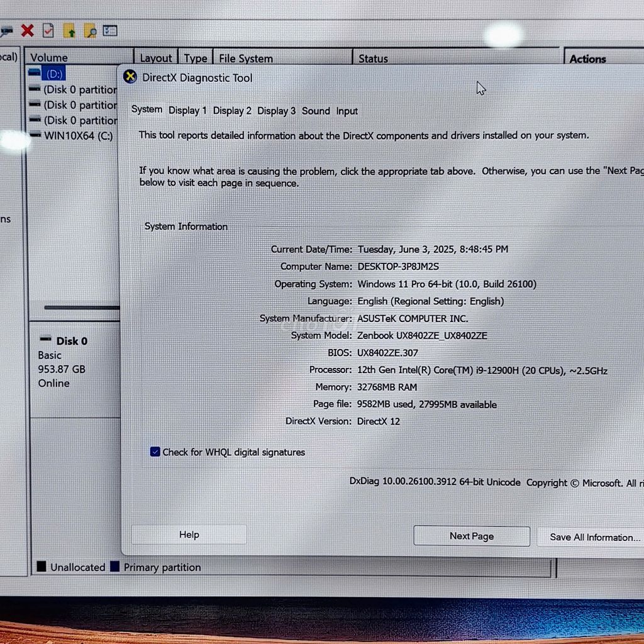The width and height of the screenshot is (644, 644).
Task: Click the Disk 0 label in lower pane
Action: click(72, 341)
